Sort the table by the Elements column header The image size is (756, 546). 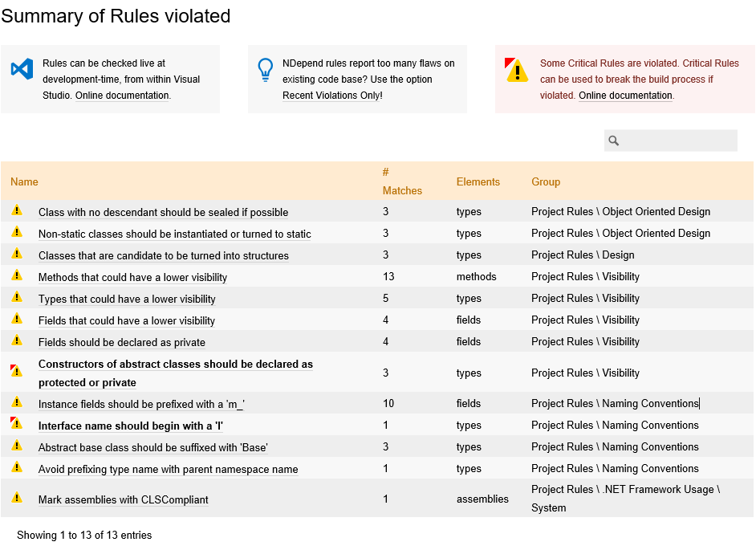pyautogui.click(x=478, y=181)
